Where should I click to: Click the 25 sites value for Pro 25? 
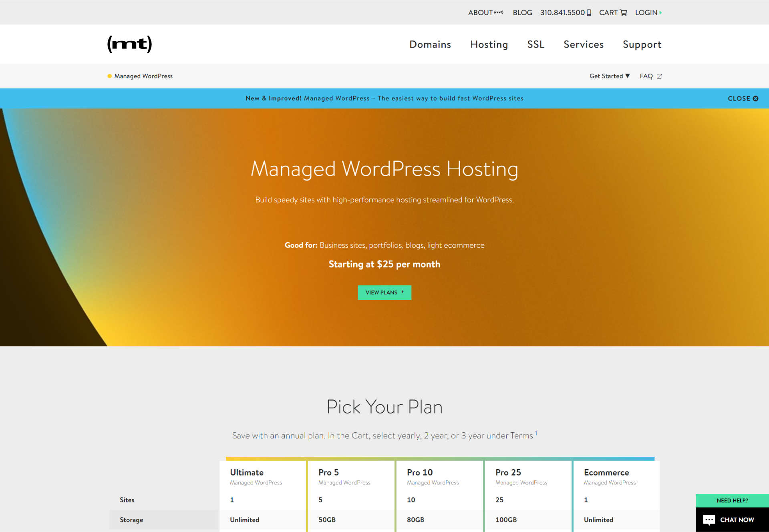click(499, 500)
